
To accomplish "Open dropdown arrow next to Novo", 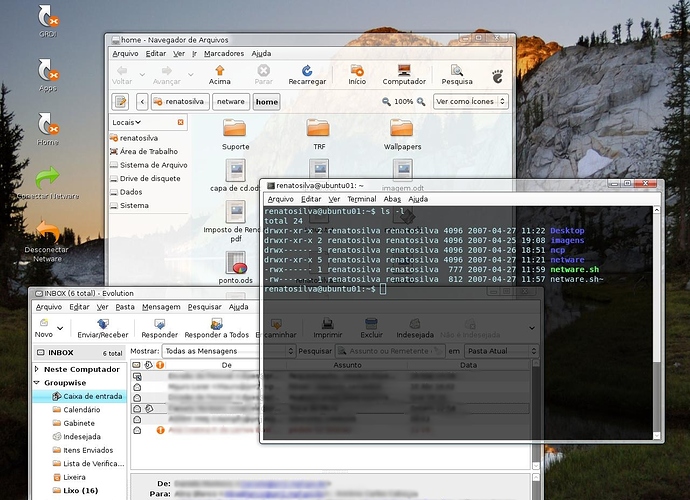I will tap(60, 328).
